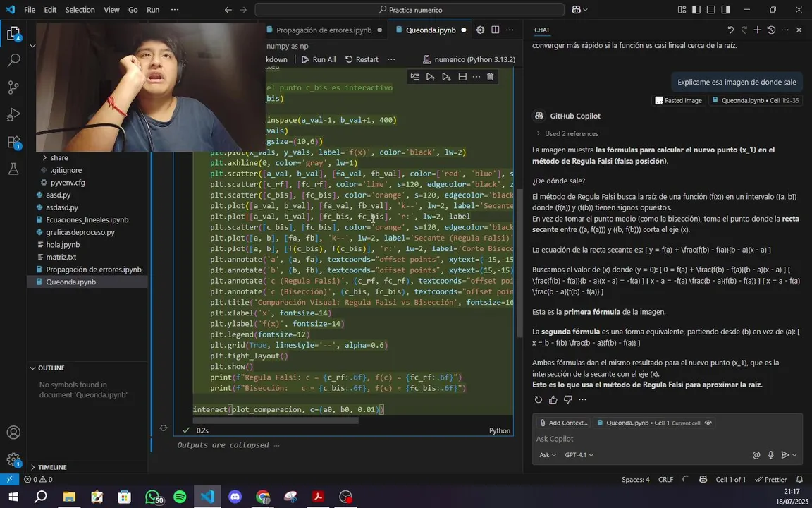The width and height of the screenshot is (812, 508).
Task: Click Practica numerico command search box
Action: click(410, 10)
